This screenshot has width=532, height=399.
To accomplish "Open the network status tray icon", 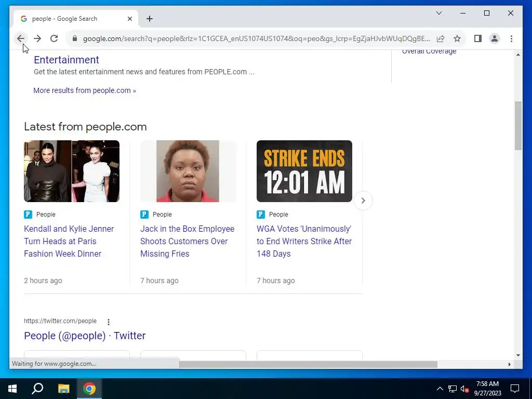I will point(453,389).
